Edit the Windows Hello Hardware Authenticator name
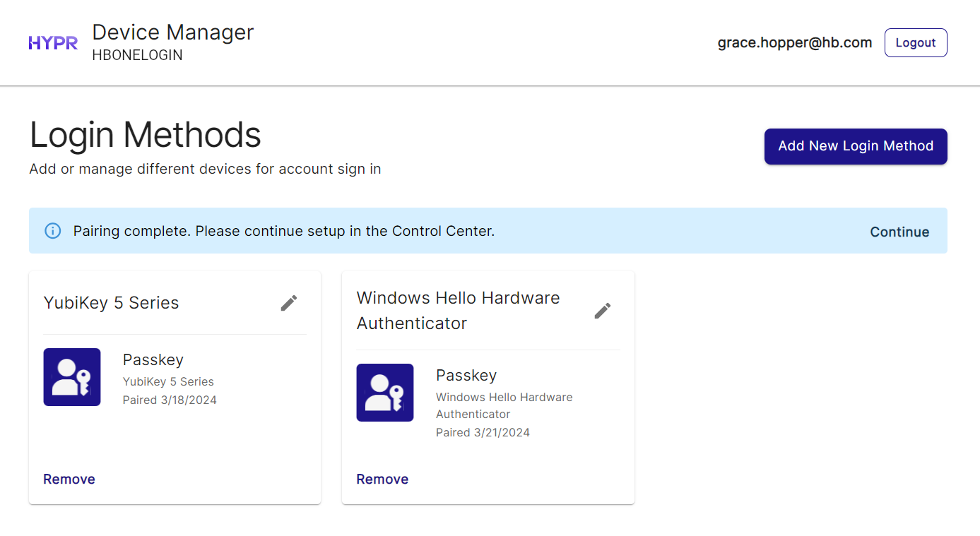Viewport: 980px width, 536px height. (x=603, y=311)
